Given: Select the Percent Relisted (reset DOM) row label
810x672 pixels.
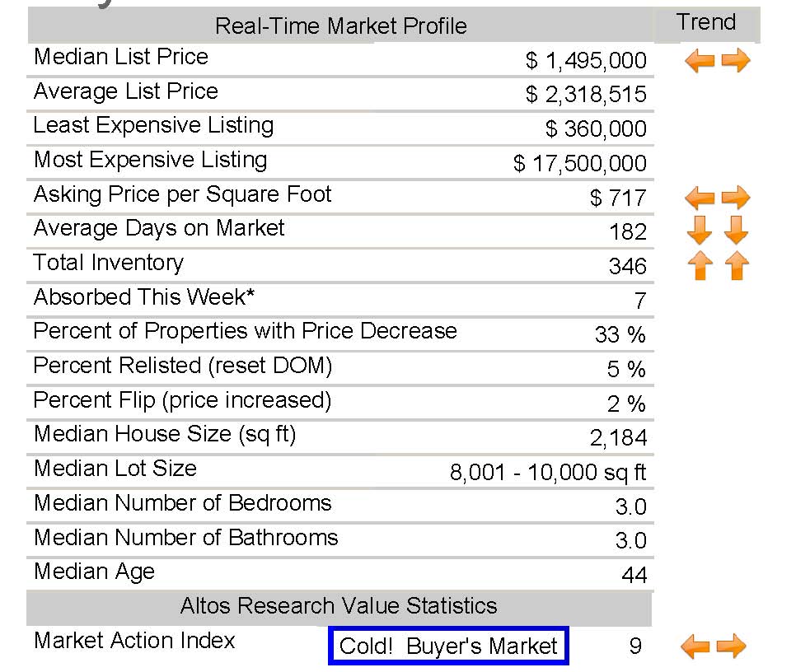Looking at the screenshot, I should [x=182, y=366].
